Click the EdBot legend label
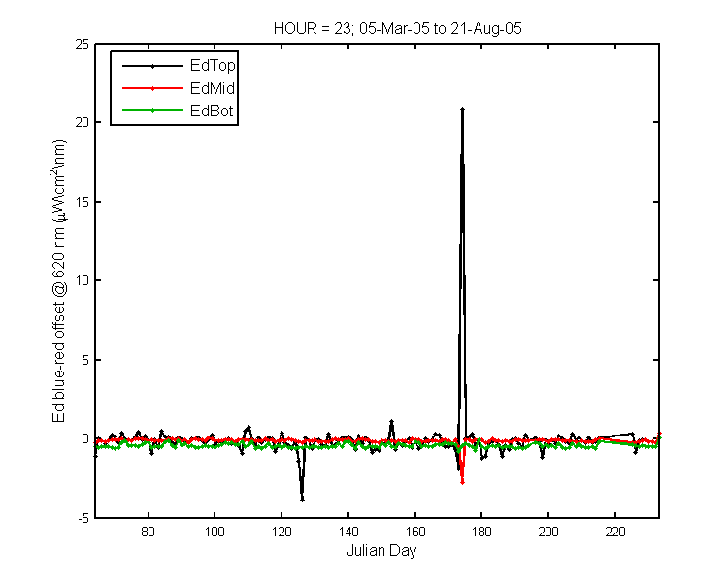Screen dimensions: 728x582 212,111
